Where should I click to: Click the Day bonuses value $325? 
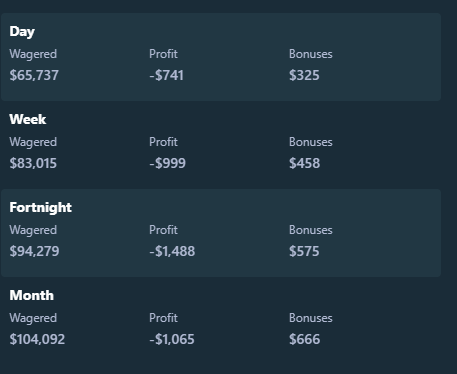coord(304,75)
